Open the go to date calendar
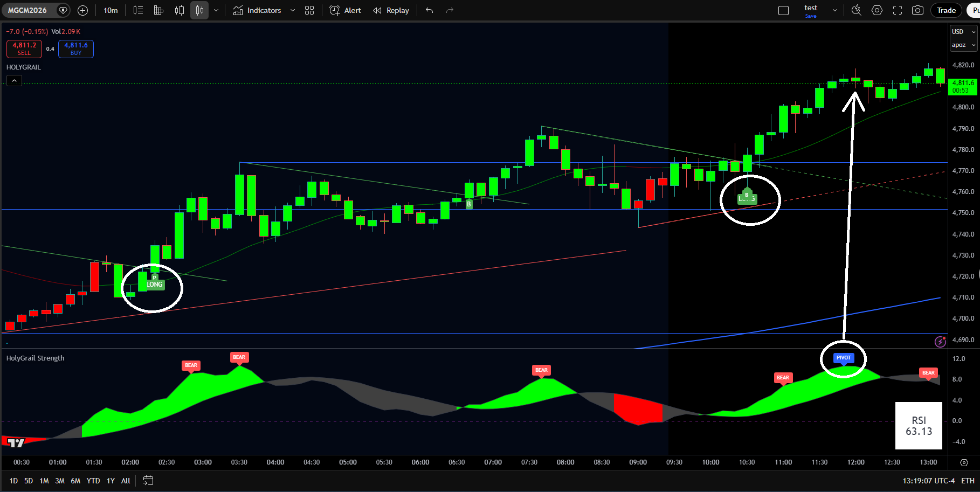Image resolution: width=980 pixels, height=492 pixels. pos(148,481)
